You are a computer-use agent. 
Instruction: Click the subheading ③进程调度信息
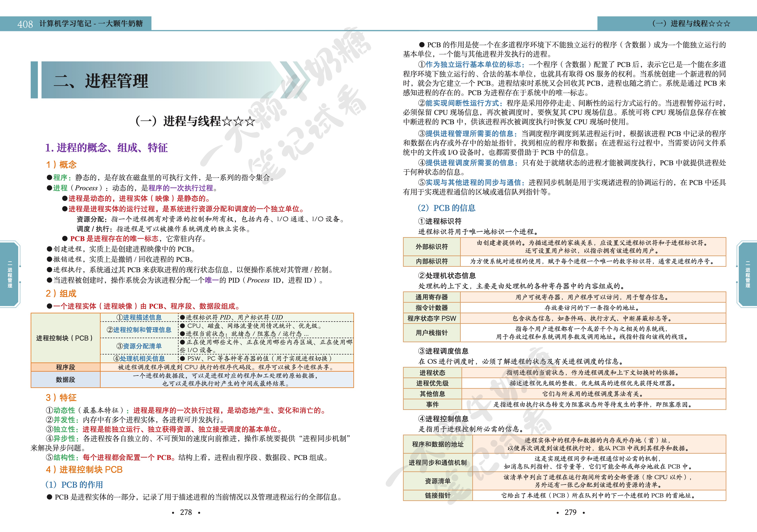[443, 351]
